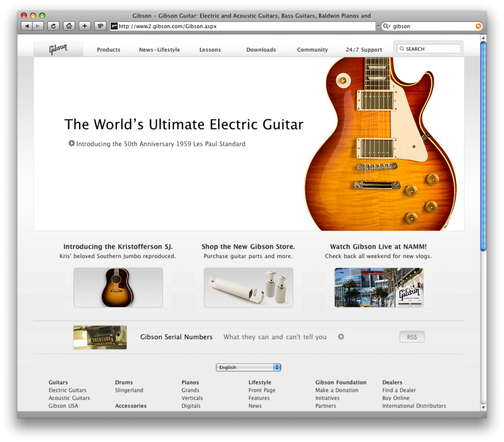The height and width of the screenshot is (442, 504).
Task: Open the 'Features' lifestyle footer link
Action: pyautogui.click(x=259, y=398)
